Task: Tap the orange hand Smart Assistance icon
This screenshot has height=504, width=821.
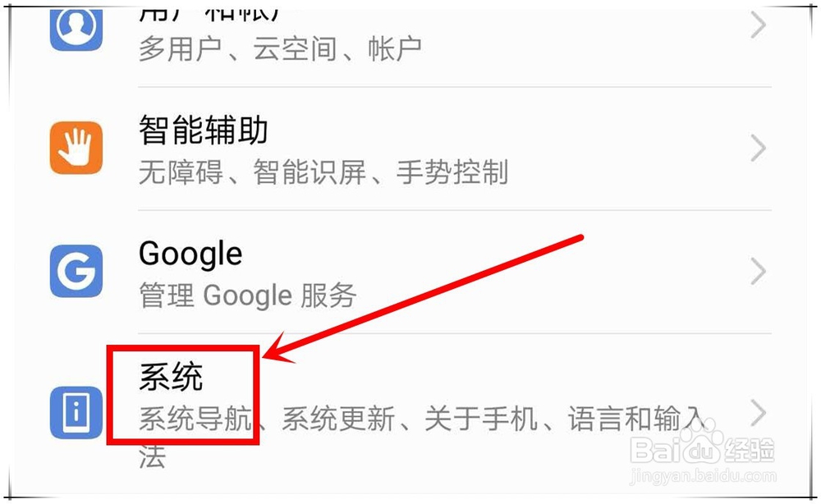Action: pos(76,148)
